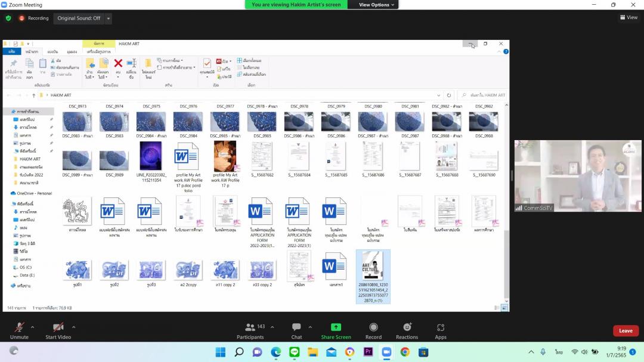Switch to large thumbnails view in status bar
The image size is (644, 362).
pos(504,308)
